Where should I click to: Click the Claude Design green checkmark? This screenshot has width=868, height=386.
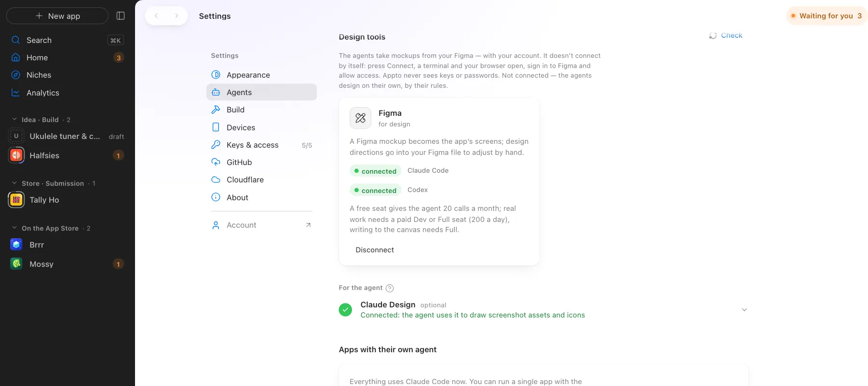[x=345, y=310]
